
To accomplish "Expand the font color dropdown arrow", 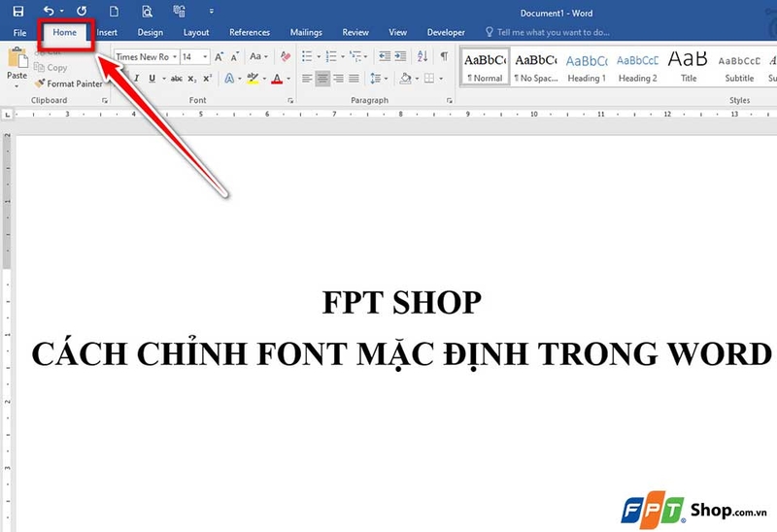I will [x=288, y=79].
